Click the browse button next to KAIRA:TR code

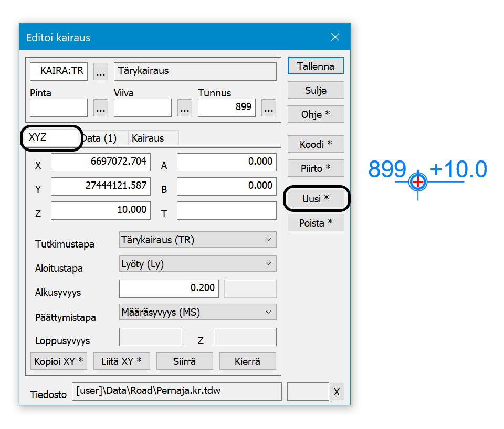pyautogui.click(x=101, y=71)
